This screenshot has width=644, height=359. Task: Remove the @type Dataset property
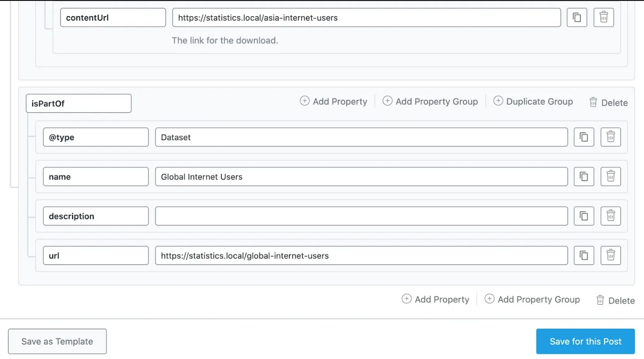click(610, 137)
